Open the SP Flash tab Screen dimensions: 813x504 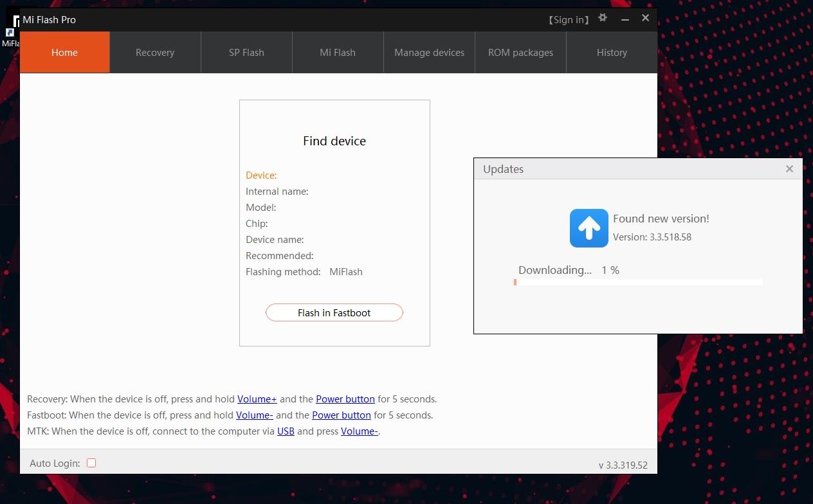tap(246, 53)
